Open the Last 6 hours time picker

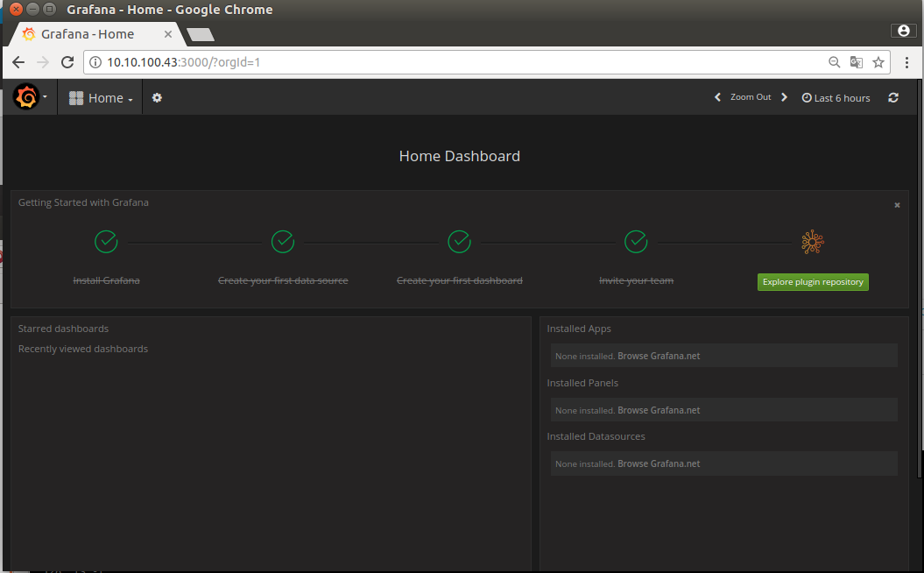tap(836, 98)
